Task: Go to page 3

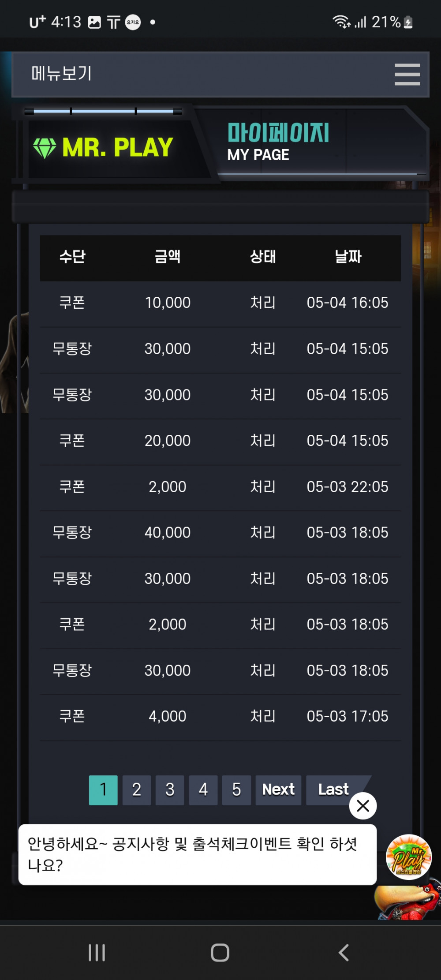Action: click(170, 790)
